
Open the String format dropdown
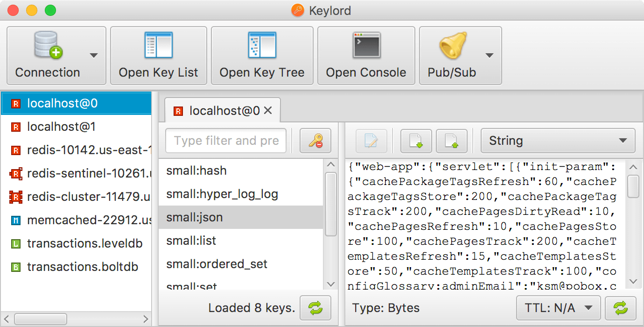coord(558,141)
